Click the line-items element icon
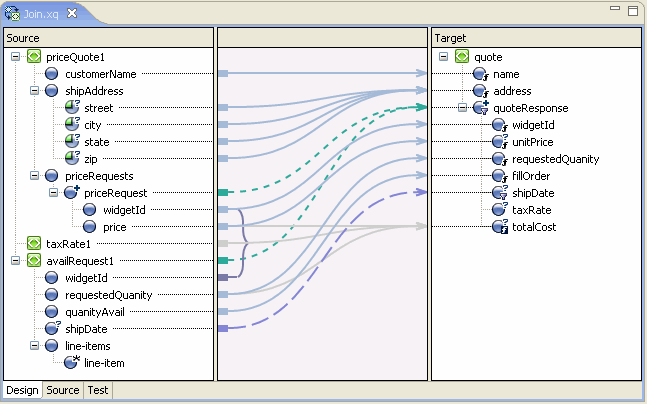 (52, 345)
